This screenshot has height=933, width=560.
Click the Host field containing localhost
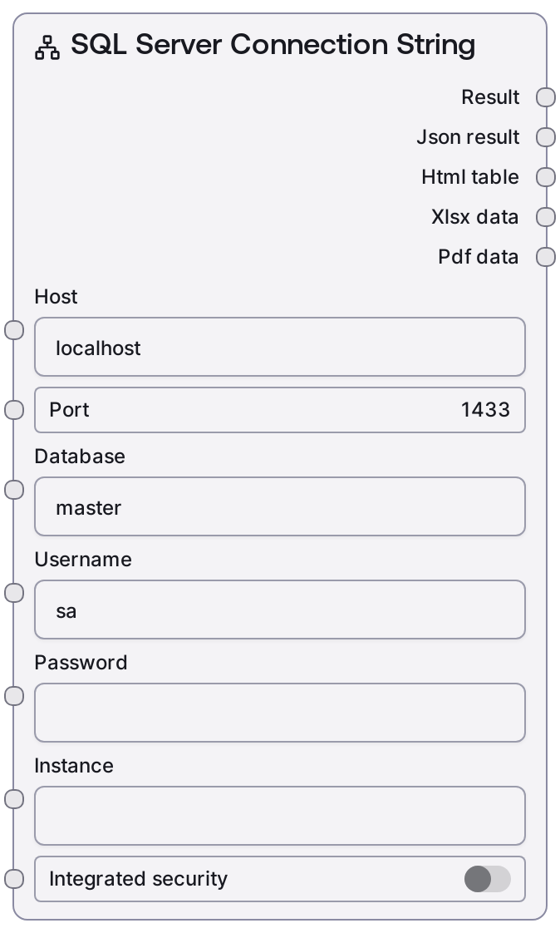click(x=280, y=348)
